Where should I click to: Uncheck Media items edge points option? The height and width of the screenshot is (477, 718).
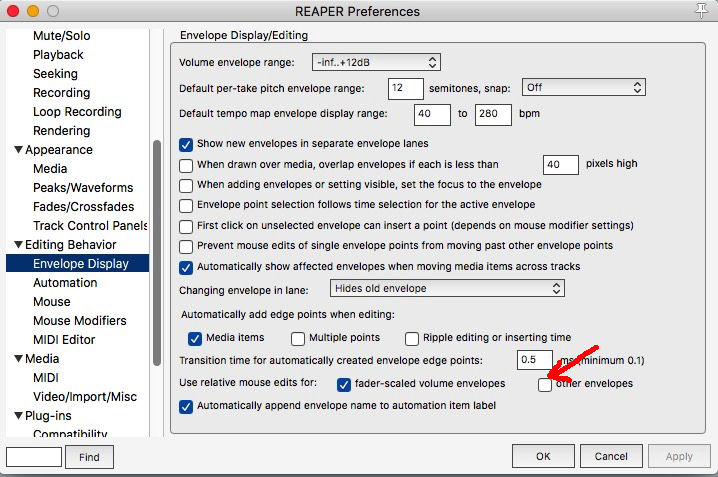[195, 339]
